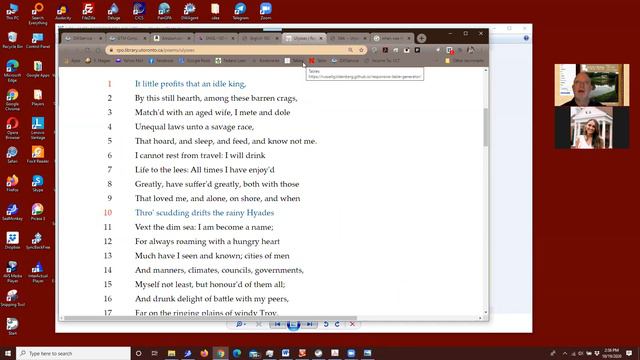The width and height of the screenshot is (640, 360).
Task: Close the active Ulysses tab
Action: point(321,38)
